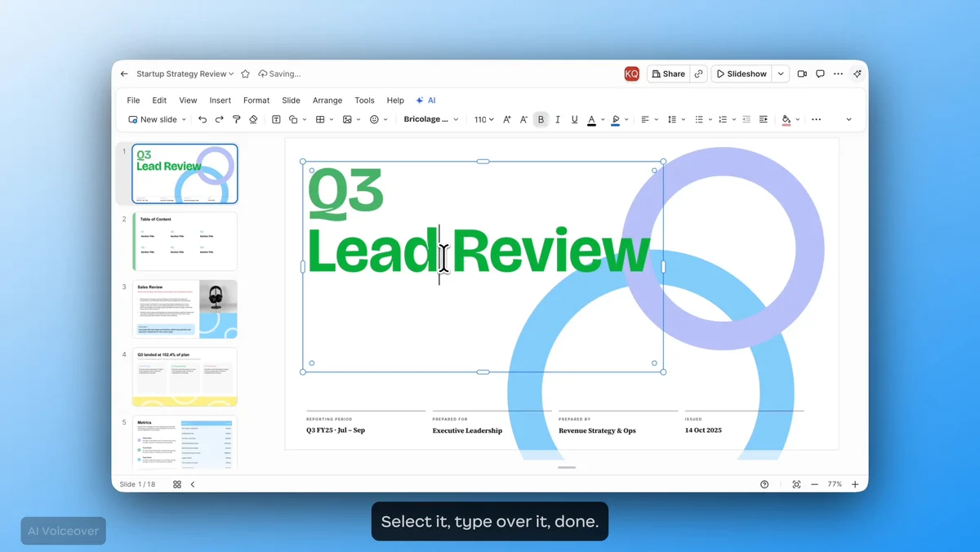Pick a highlight color
Screen dimensions: 980x552
616,119
